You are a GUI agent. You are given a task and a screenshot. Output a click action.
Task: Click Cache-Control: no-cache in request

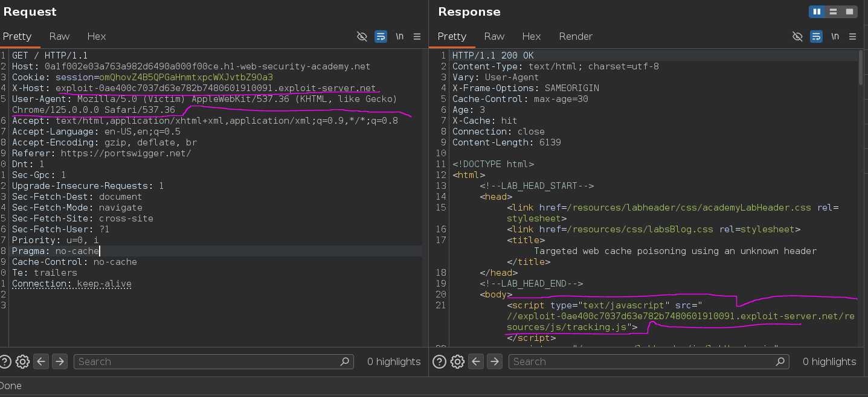(74, 262)
